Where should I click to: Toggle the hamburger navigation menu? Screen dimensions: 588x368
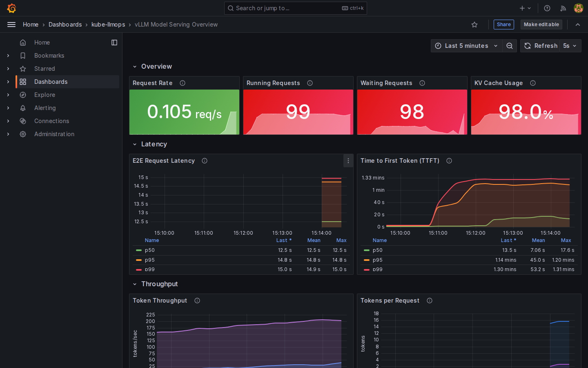11,25
